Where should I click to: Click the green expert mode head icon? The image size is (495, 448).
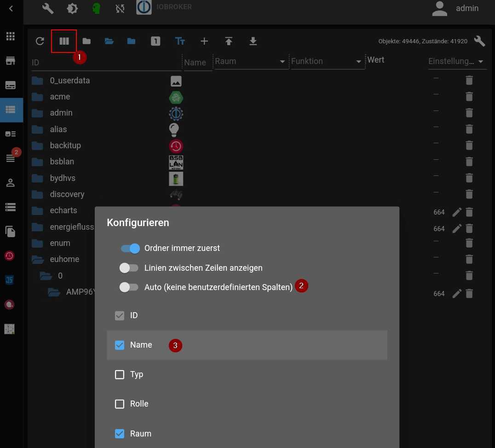pyautogui.click(x=96, y=8)
